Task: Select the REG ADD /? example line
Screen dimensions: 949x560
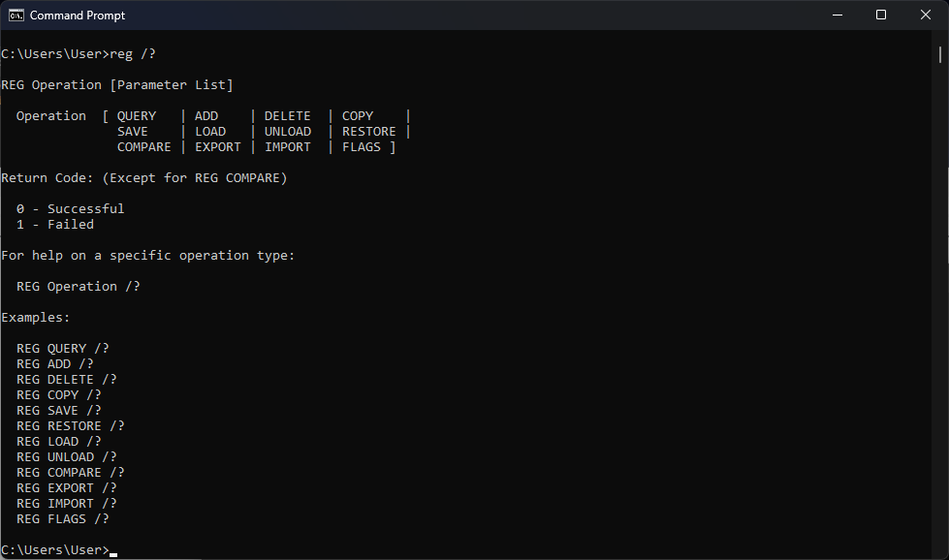Action: [55, 363]
